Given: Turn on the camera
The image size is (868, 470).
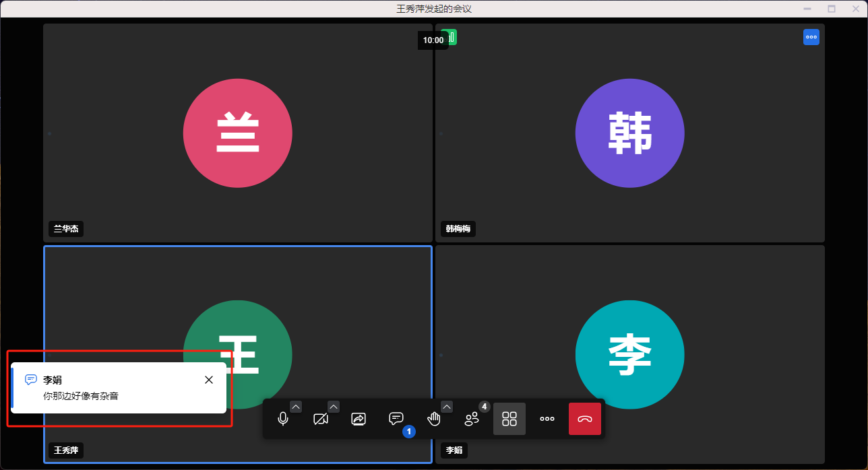Looking at the screenshot, I should pyautogui.click(x=321, y=419).
